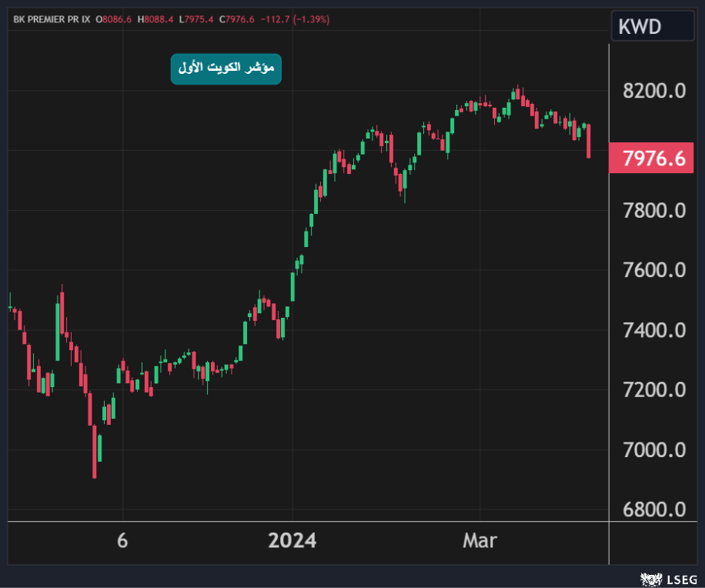Click the 6800.0 price axis label
This screenshot has height=588, width=705.
653,509
